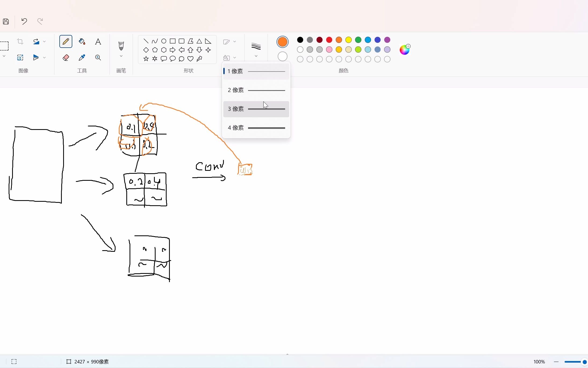
Task: Open the Edit colors rainbow button
Action: click(x=405, y=49)
